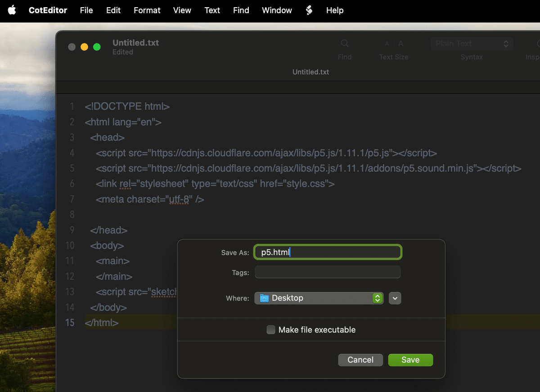Screen dimensions: 540x392
Task: Click the smaller text size icon
Action: 387,44
